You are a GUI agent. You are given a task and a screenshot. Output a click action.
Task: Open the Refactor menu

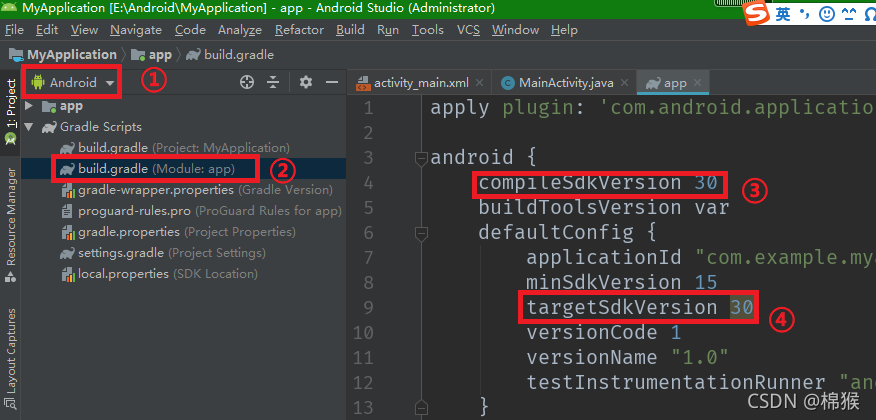pyautogui.click(x=299, y=30)
